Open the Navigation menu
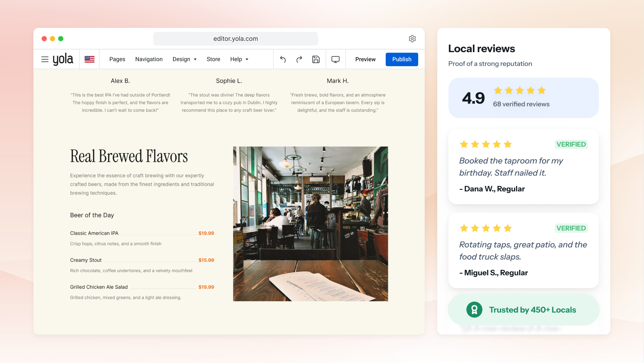Viewport: 644px width, 363px height. [x=149, y=59]
